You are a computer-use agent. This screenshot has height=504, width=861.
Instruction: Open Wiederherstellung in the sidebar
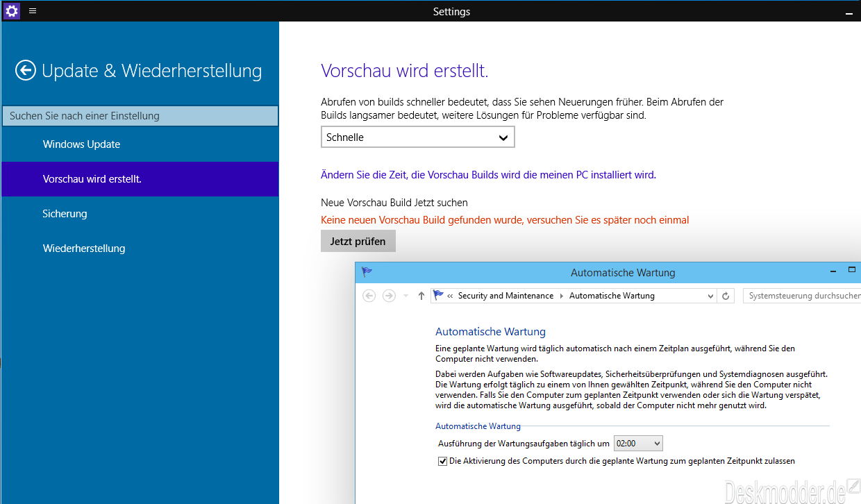point(140,249)
